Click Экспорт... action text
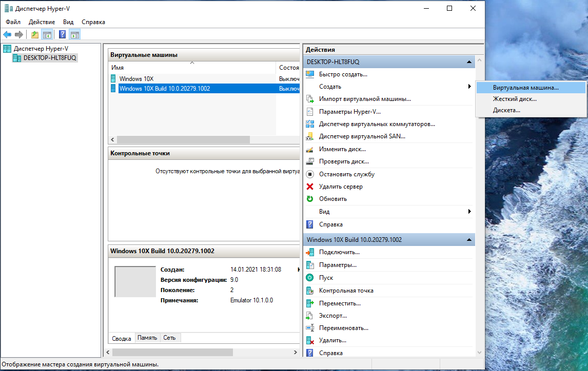 tap(332, 316)
